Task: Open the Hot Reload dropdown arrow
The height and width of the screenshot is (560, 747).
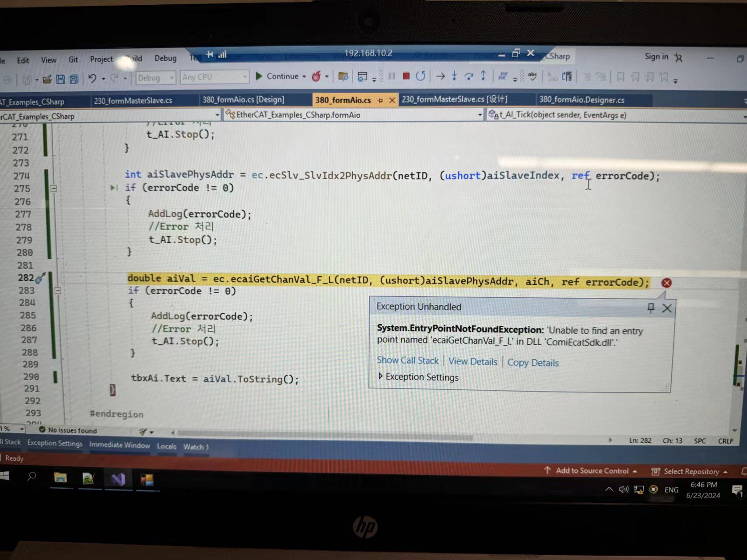Action: pyautogui.click(x=327, y=77)
